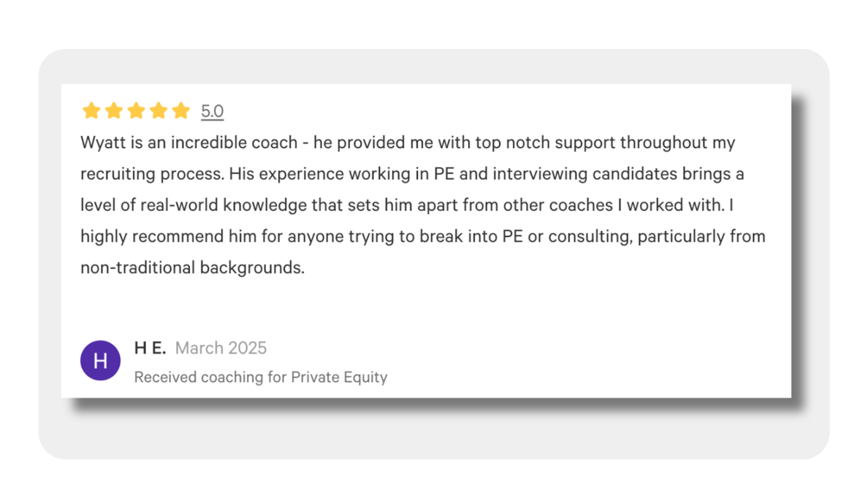Select the white letter H inside avatar
Screen dimensions: 868x488
pos(100,361)
